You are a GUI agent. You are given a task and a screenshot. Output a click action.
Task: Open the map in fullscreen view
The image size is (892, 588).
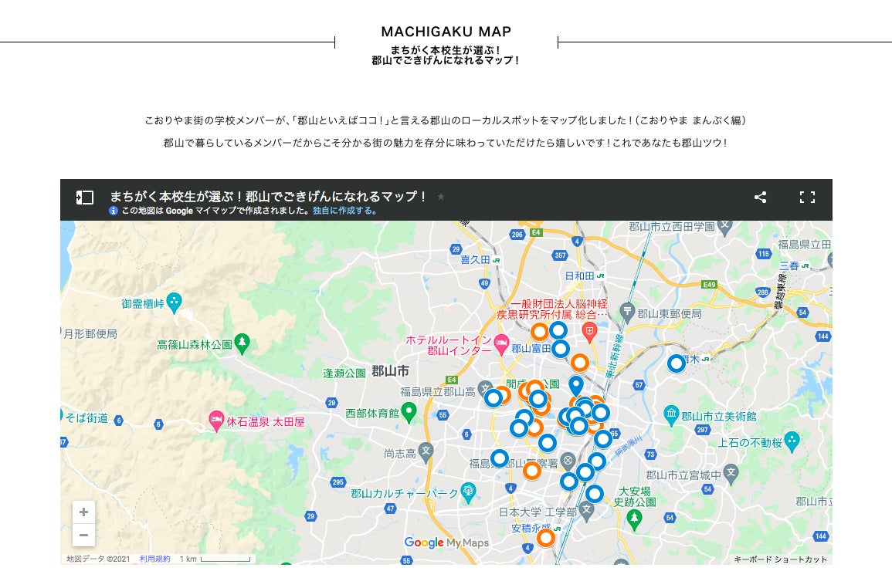click(807, 198)
